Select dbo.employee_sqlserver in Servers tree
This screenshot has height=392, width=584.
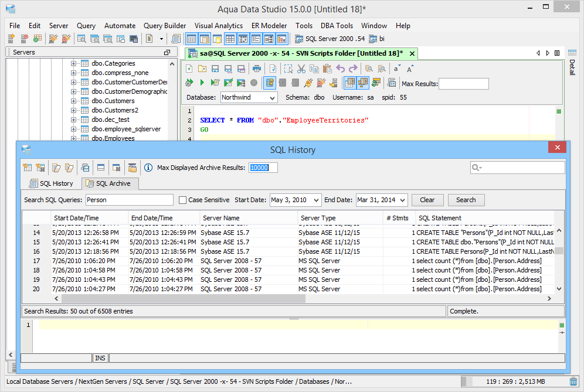coord(126,129)
